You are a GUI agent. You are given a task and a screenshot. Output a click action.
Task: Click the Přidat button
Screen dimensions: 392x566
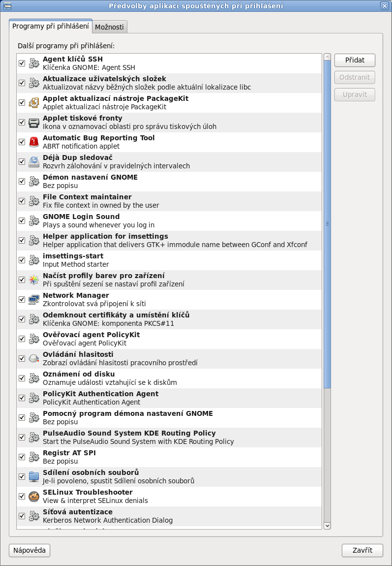(x=355, y=60)
